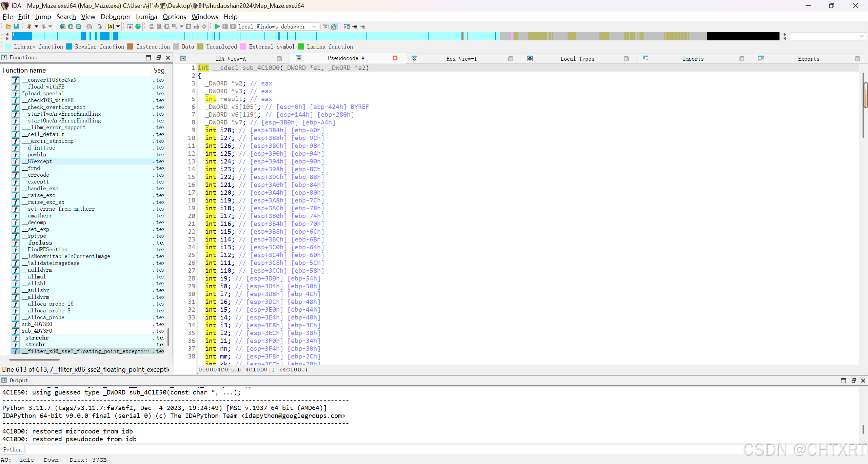The height and width of the screenshot is (464, 868).
Task: Open the jump-back history dropdown arrow
Action: (36, 26)
